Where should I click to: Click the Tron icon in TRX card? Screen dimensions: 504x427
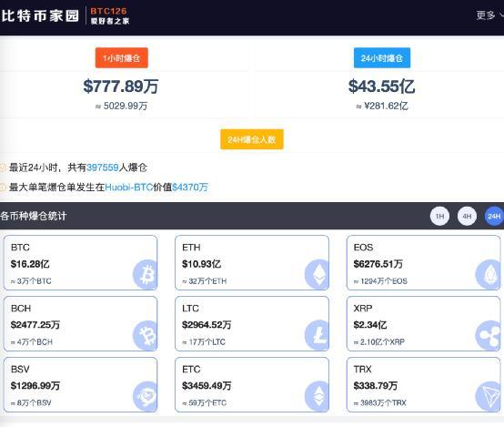tap(489, 396)
